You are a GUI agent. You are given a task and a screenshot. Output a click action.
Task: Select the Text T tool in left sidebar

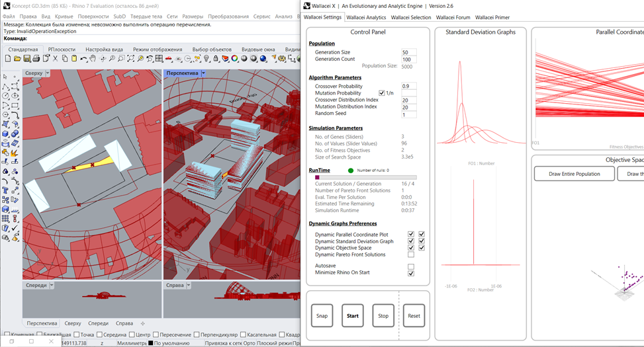click(x=5, y=190)
